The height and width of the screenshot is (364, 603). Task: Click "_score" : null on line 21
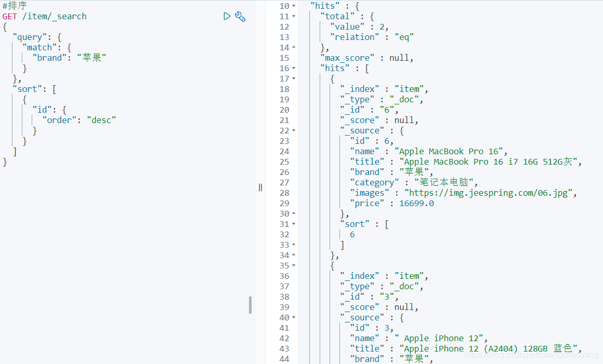pos(379,120)
